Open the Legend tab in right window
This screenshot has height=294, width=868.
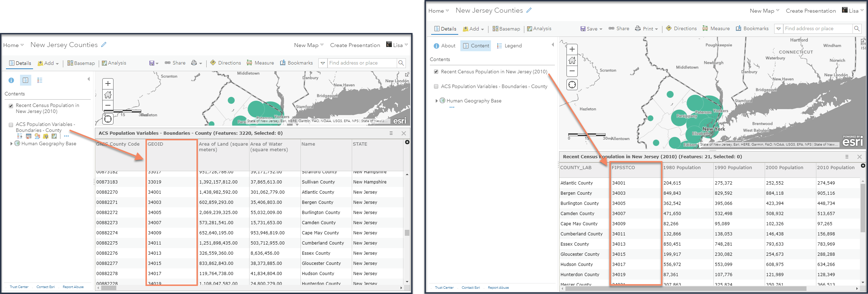tap(509, 46)
